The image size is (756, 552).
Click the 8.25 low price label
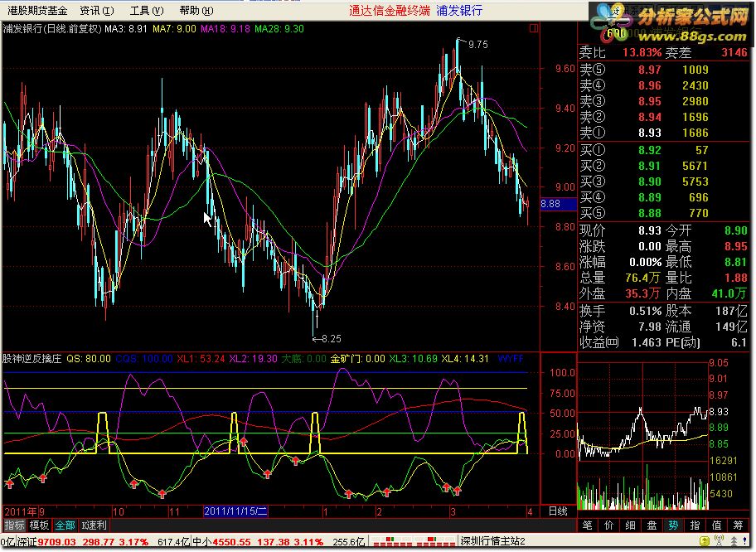click(x=332, y=339)
